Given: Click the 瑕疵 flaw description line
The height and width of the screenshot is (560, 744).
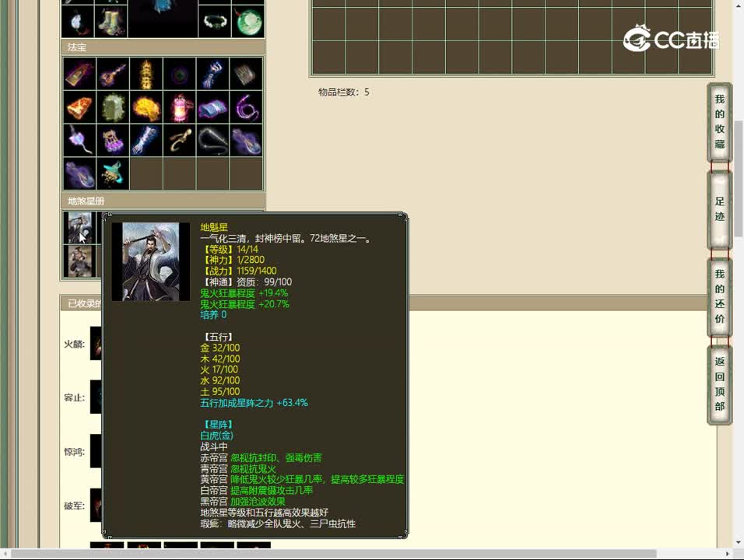Looking at the screenshot, I should [278, 524].
